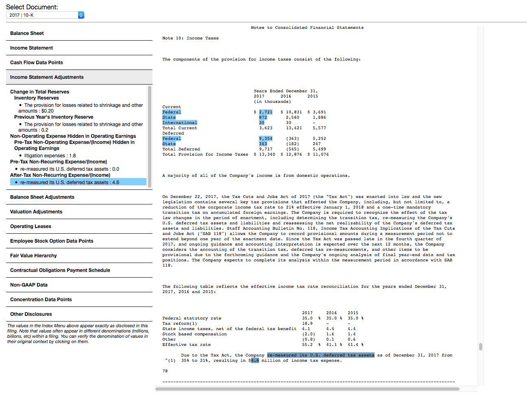The width and height of the screenshot is (532, 402).
Task: Click Total Provision for Income Taxes row label
Action: (205, 154)
